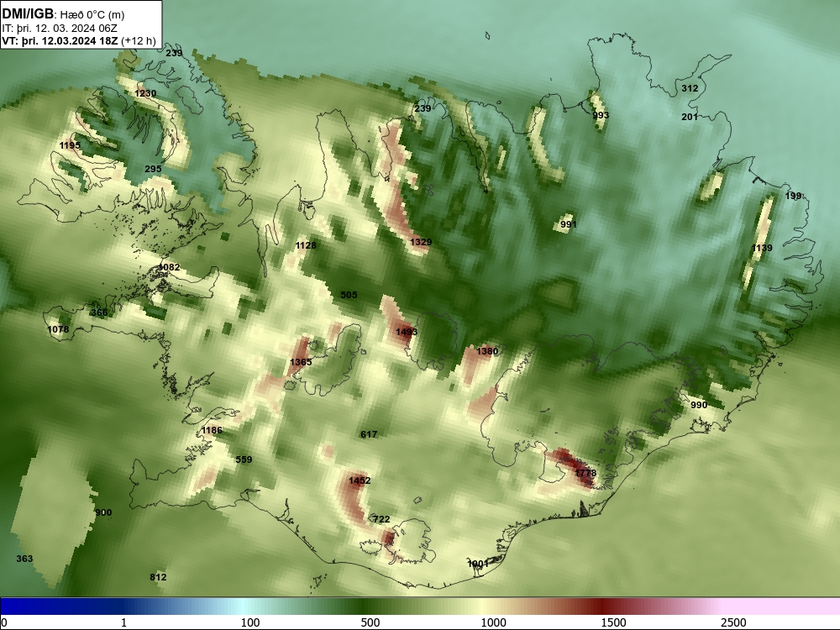Click the 2500 label on color scale

click(x=733, y=622)
